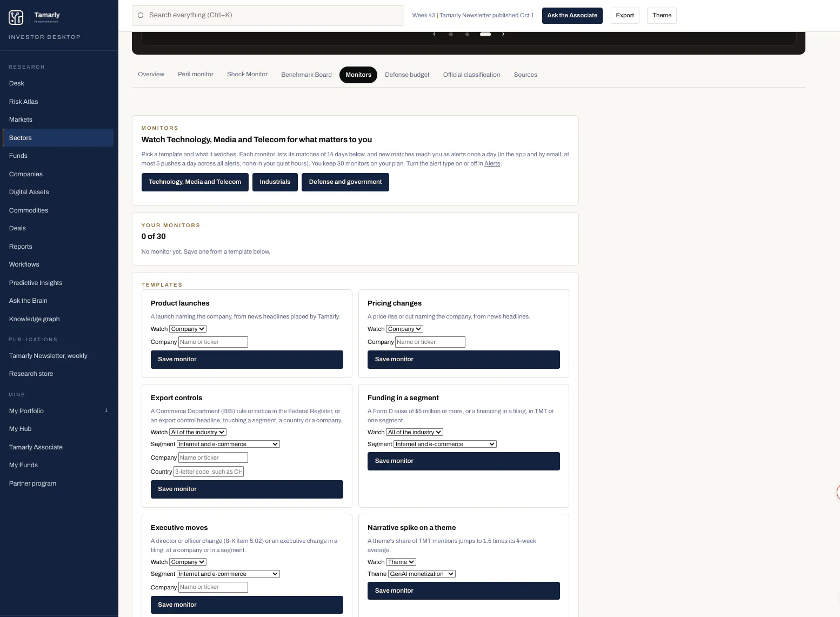The width and height of the screenshot is (840, 617).
Task: Open Digital Assets in sidebar
Action: pos(58,192)
